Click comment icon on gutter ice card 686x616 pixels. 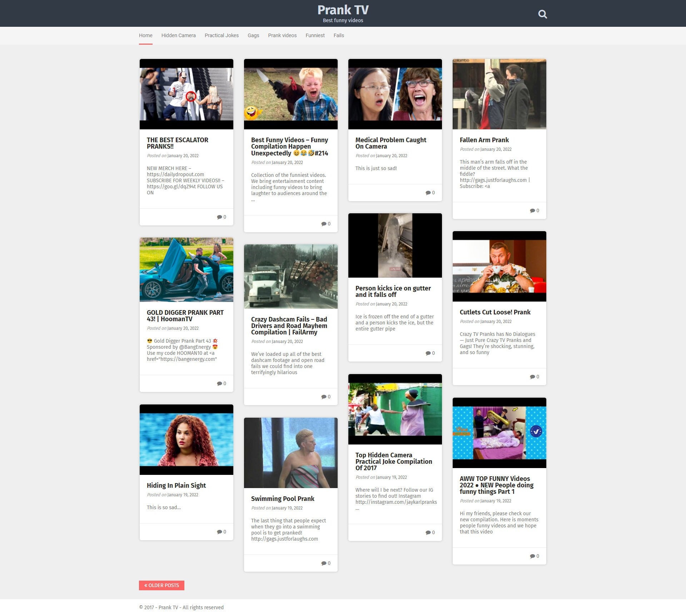pos(428,353)
